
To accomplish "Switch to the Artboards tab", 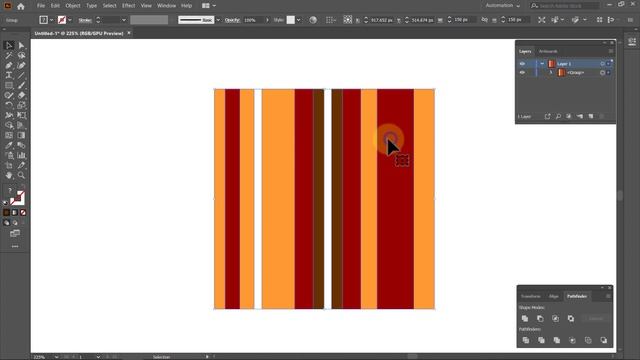I will pos(548,51).
